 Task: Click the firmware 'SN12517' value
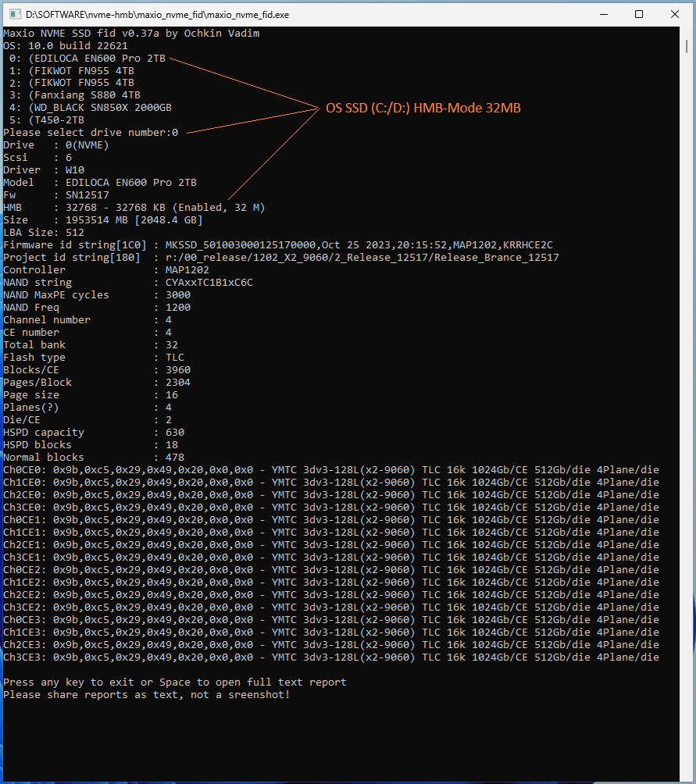pyautogui.click(x=87, y=195)
